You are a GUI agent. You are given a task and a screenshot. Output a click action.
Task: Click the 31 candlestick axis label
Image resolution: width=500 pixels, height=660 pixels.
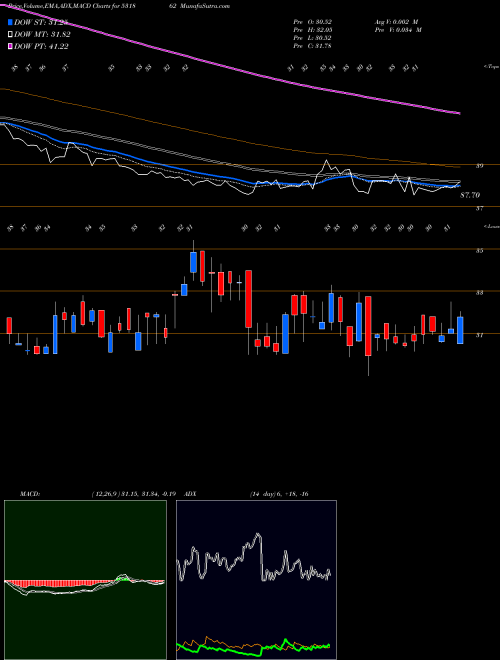[479, 335]
